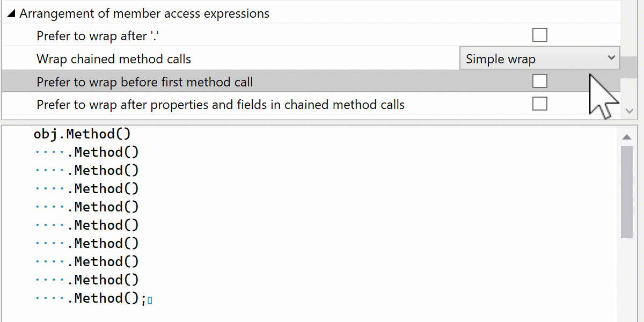Enable 'Prefer to wrap after '.''

pyautogui.click(x=539, y=34)
